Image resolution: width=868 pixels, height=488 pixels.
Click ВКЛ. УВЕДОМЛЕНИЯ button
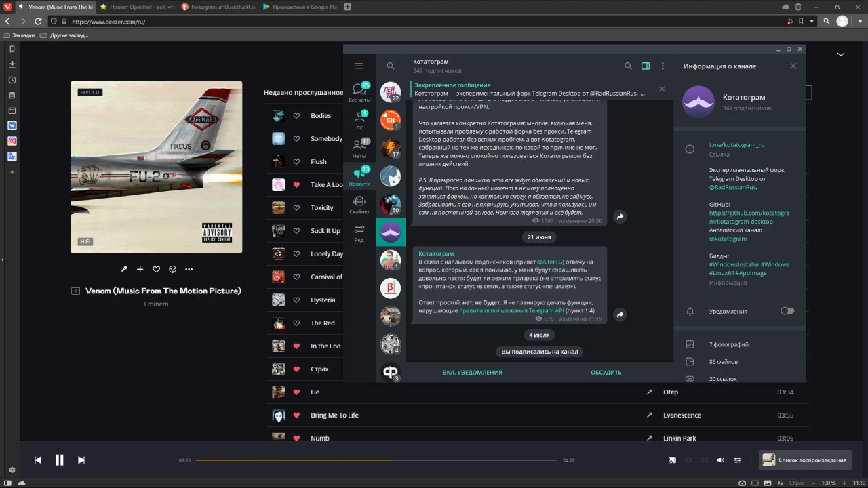coord(473,372)
